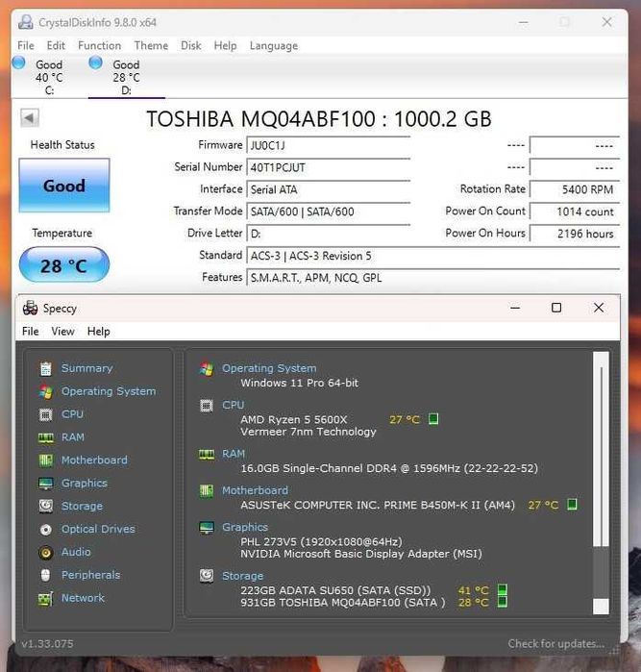Select Network label in the Speccy sidebar
Viewport: 641px width, 672px height.
(x=83, y=598)
